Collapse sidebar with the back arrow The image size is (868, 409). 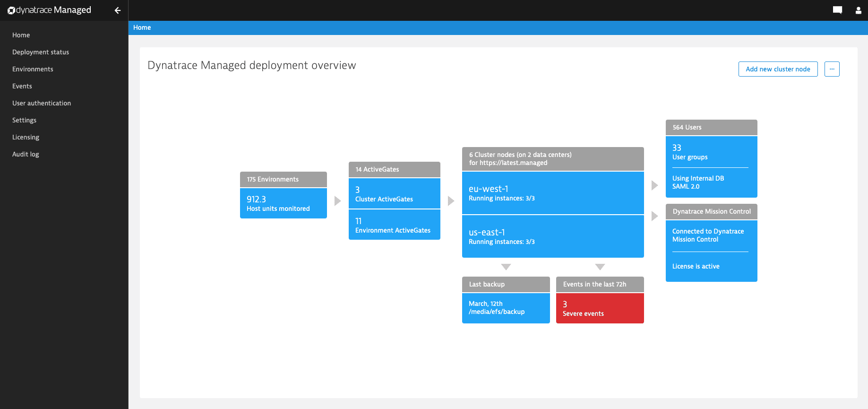pos(118,10)
